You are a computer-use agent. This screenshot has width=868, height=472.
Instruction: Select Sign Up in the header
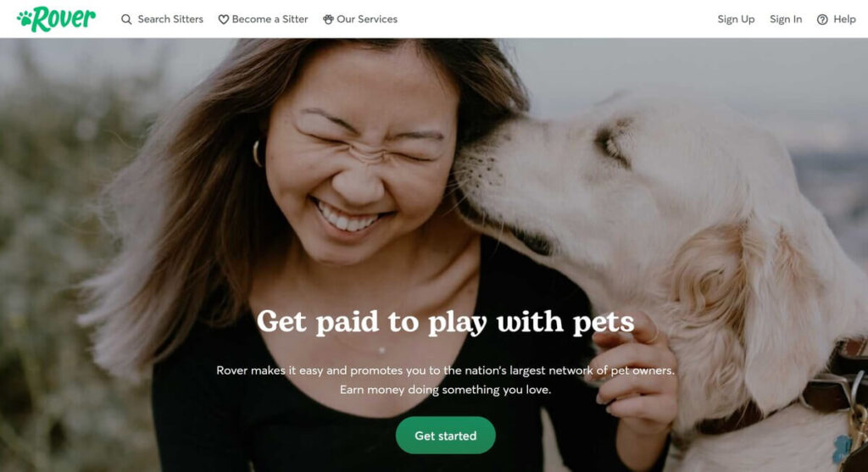(736, 19)
